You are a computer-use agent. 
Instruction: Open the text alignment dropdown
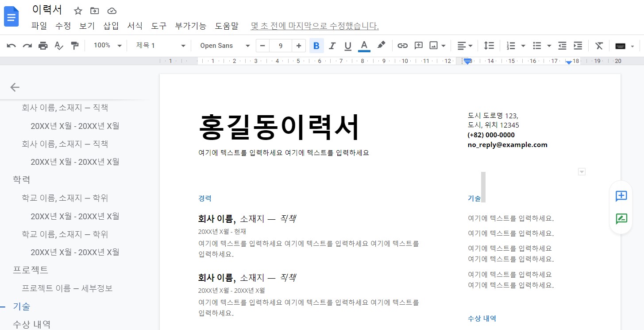465,46
